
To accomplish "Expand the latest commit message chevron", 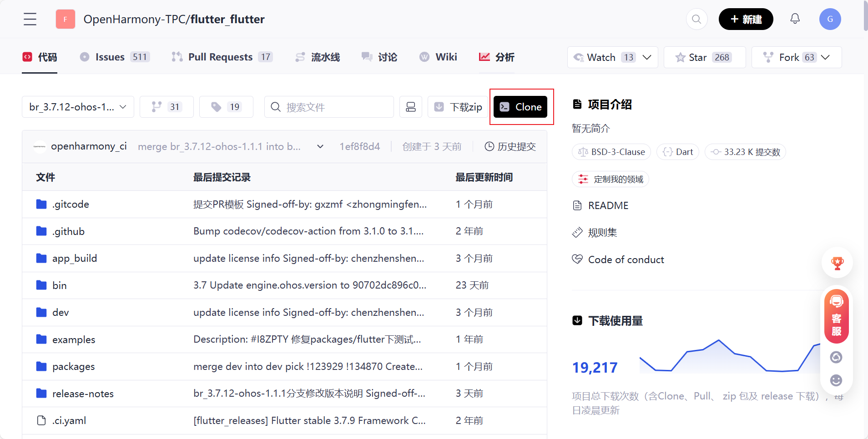I will (320, 146).
